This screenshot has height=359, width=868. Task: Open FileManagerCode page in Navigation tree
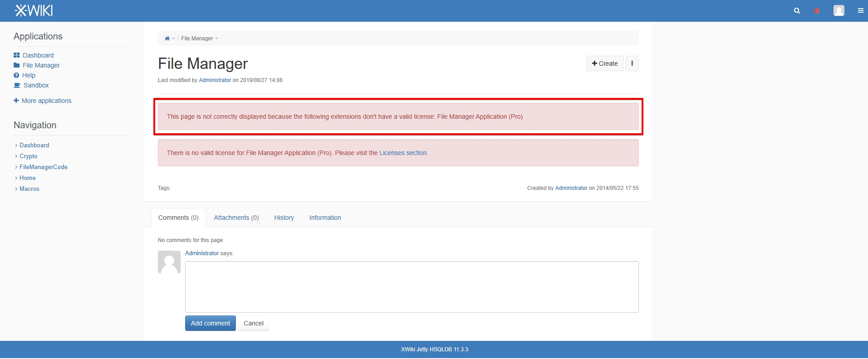(44, 167)
